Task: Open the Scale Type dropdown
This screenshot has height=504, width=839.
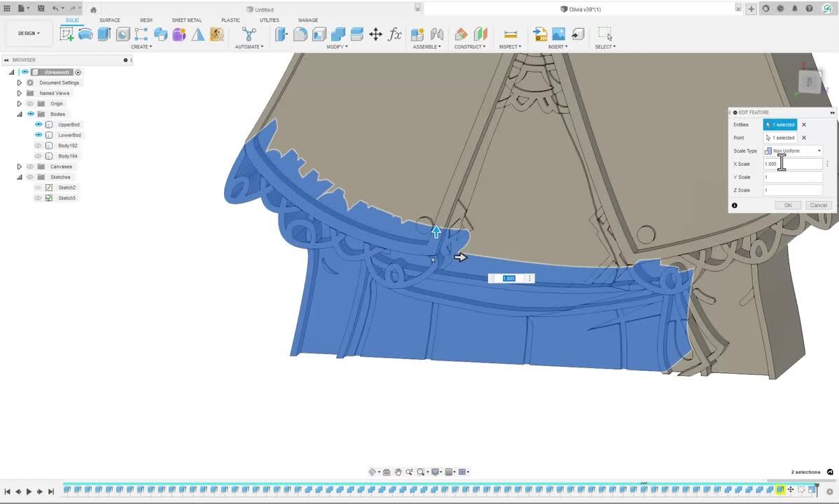Action: (x=793, y=151)
